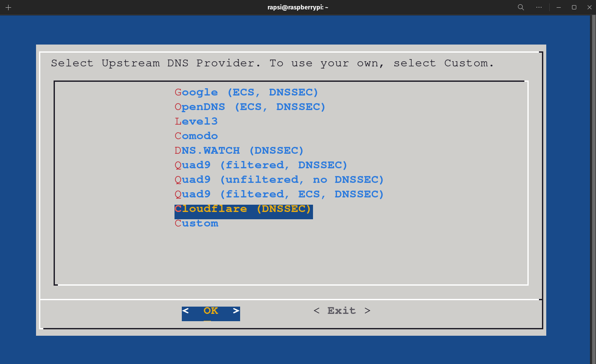Select DNS.WATCH (DNSSEC) entry
This screenshot has height=364, width=596.
(x=239, y=151)
